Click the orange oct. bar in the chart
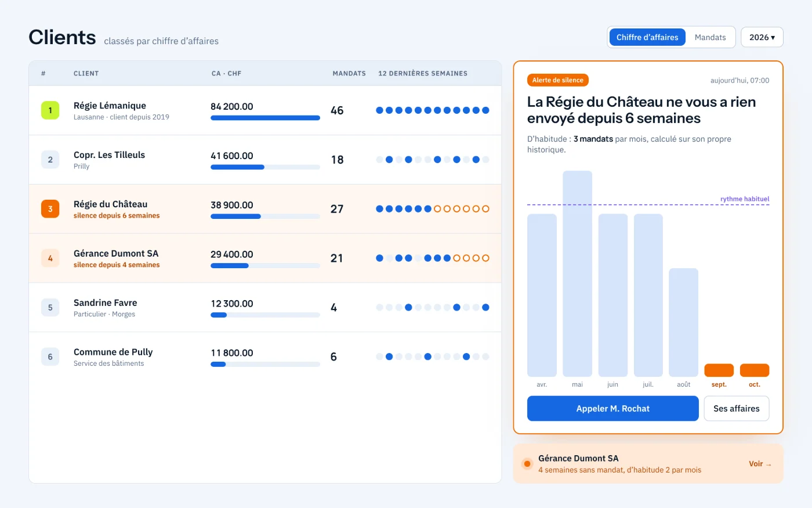The width and height of the screenshot is (812, 508). [755, 370]
